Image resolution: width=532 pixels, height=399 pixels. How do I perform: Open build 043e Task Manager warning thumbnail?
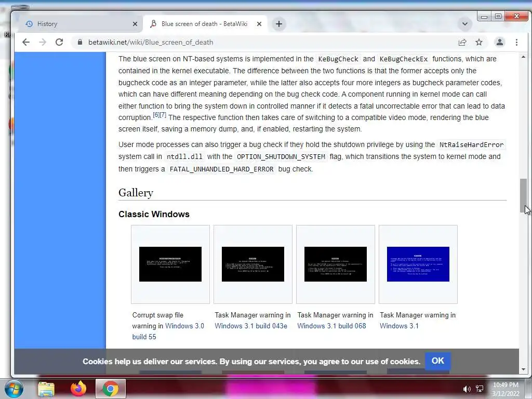[x=253, y=264]
